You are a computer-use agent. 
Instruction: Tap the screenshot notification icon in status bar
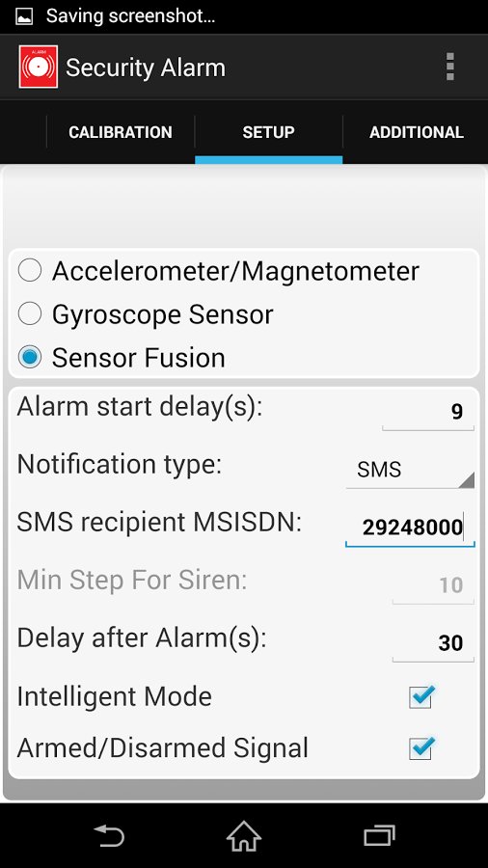(x=24, y=16)
